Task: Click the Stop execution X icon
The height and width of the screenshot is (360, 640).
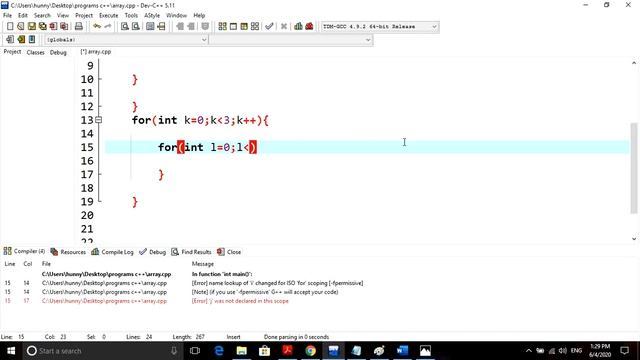Action: [x=284, y=26]
